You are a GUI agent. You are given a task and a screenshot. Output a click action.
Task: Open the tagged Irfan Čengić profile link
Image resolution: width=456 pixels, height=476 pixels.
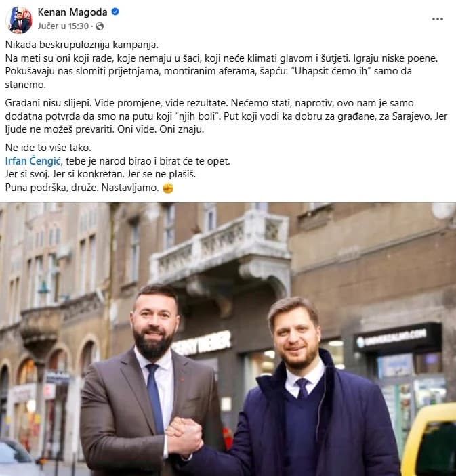pos(33,161)
